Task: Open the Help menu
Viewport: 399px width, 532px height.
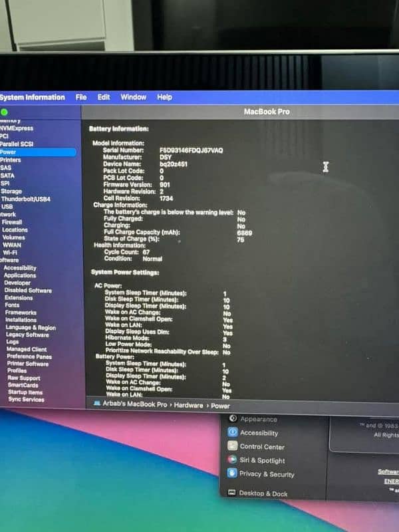Action: (x=164, y=97)
